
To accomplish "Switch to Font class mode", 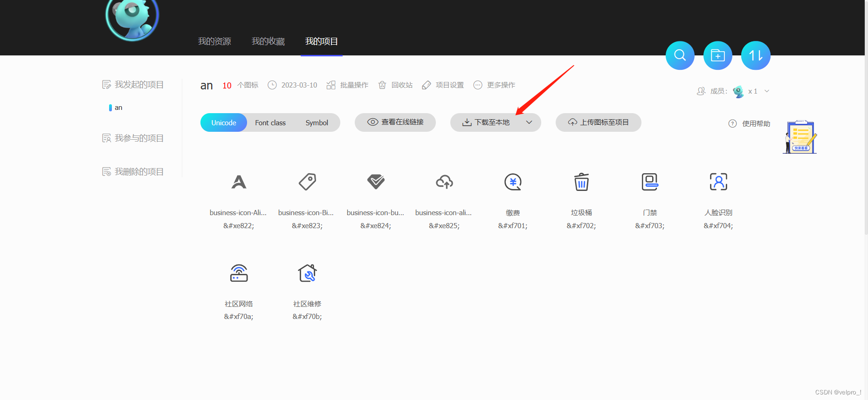I will [x=270, y=122].
